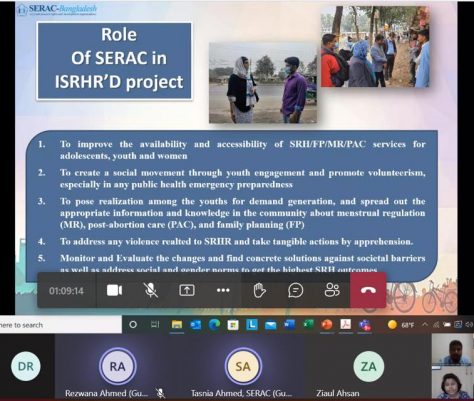Viewport: 474px width, 401px height.
Task: Open Word from the taskbar
Action: pos(289,324)
